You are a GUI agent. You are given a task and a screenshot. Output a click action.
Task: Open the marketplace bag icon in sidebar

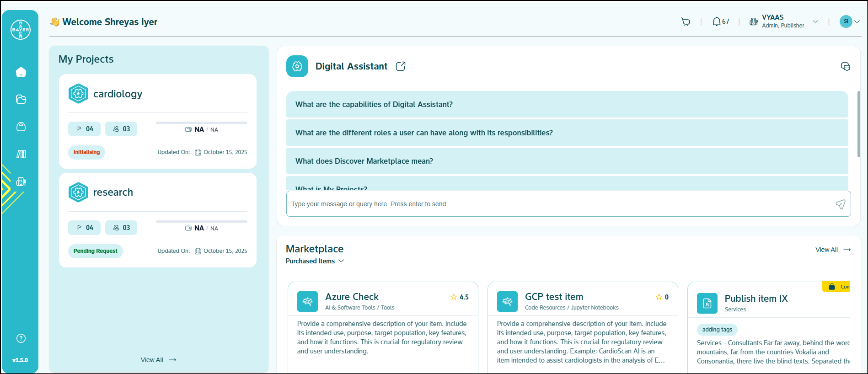point(21,127)
